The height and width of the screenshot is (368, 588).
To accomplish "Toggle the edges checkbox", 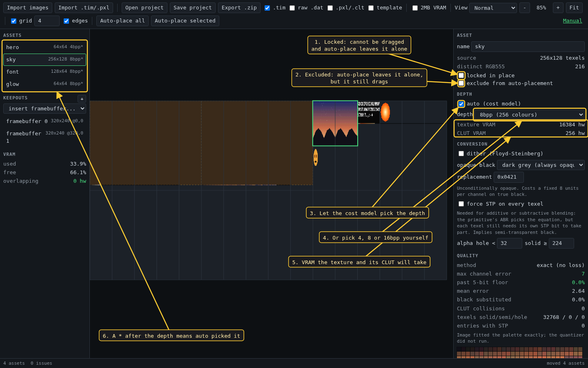I will [x=66, y=21].
